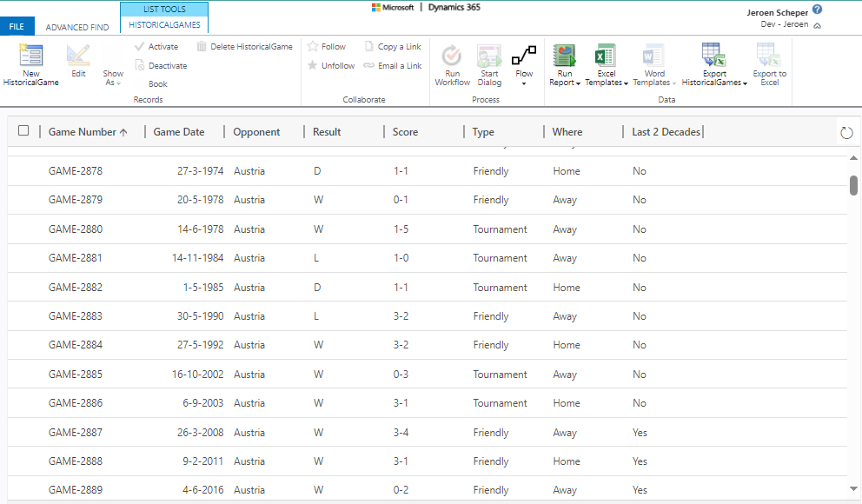Click the Microsoft Dynamics 365 logo
Screen dimensions: 862x504
tap(426, 7)
